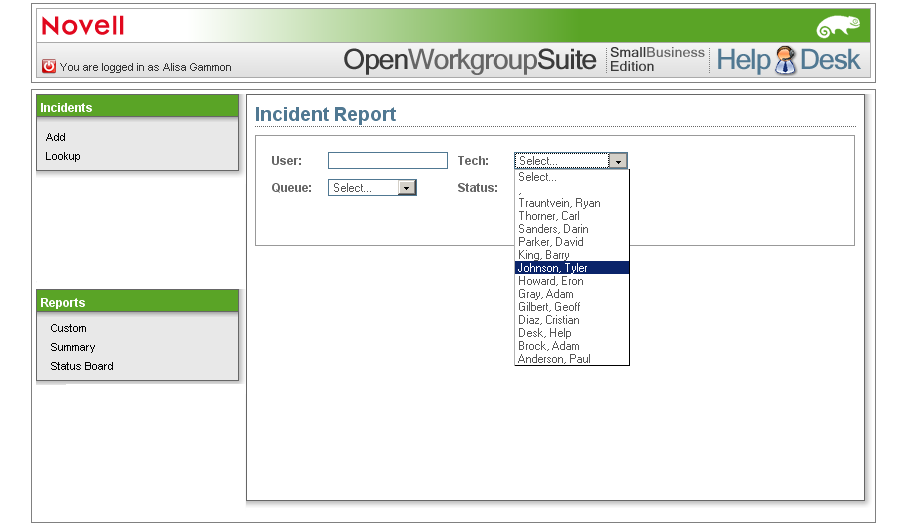Select Parker, David from Tech list
The height and width of the screenshot is (529, 910).
[x=572, y=242]
